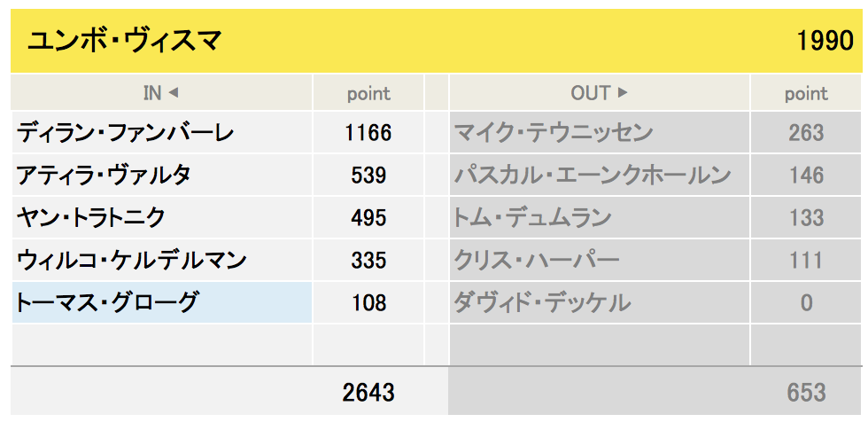
Task: Click the 263 points cell
Action: click(806, 132)
